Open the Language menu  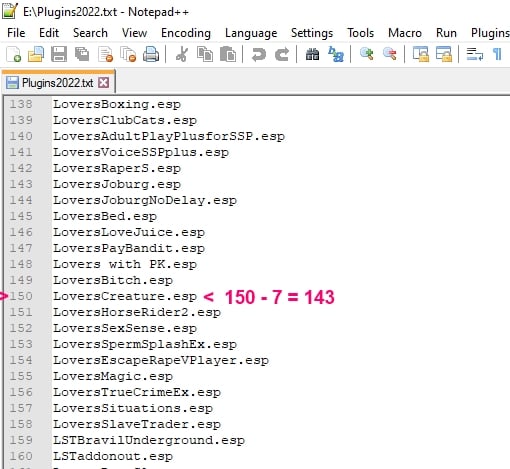coord(251,33)
